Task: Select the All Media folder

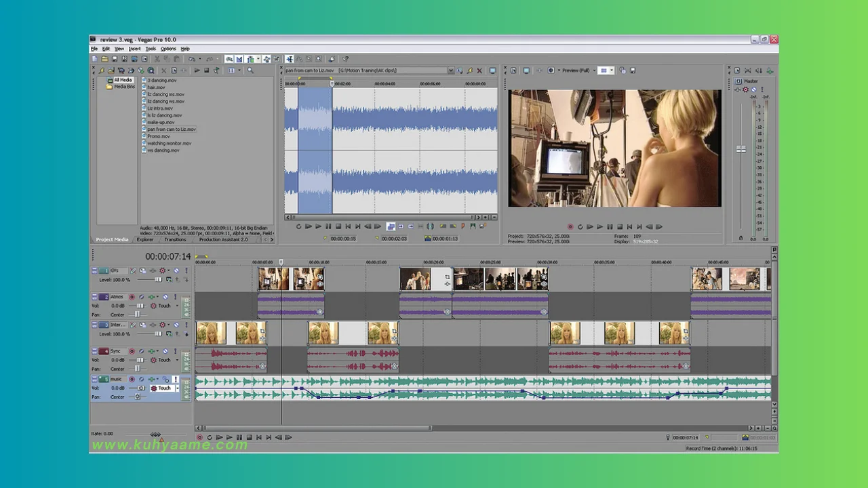Action: (x=123, y=80)
